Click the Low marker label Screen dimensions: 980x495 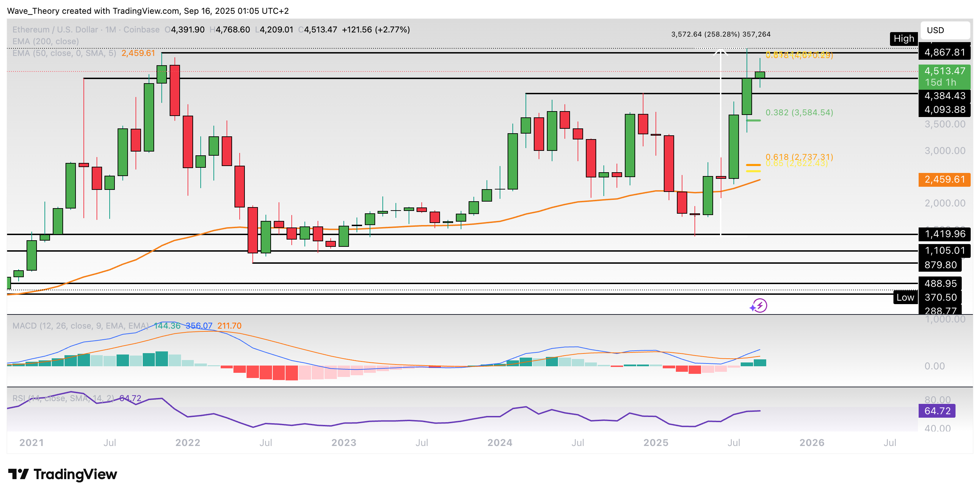pyautogui.click(x=905, y=298)
